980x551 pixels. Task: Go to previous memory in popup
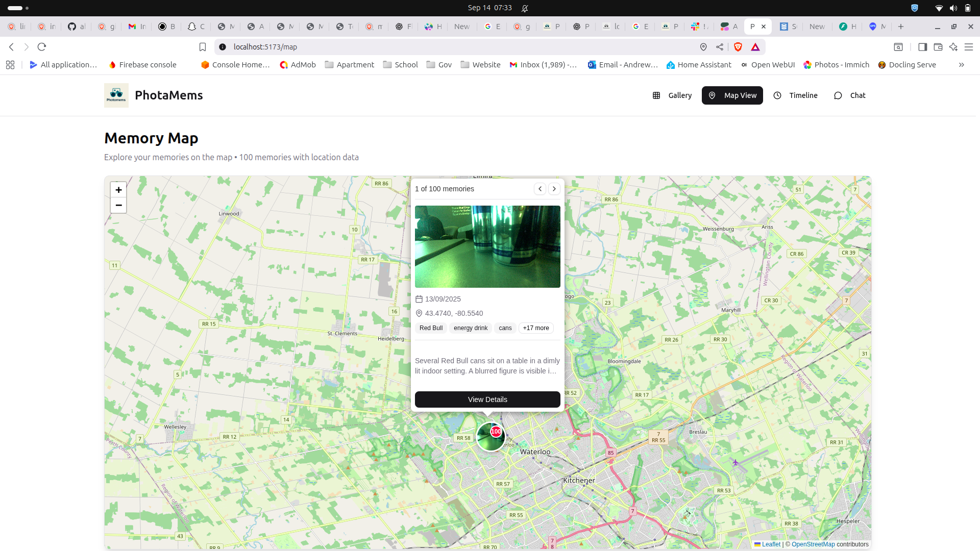(x=540, y=189)
